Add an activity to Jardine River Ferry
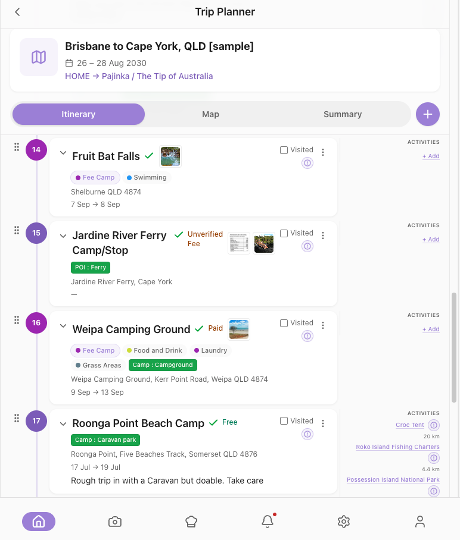Viewport: 460px width, 540px height. [431, 239]
